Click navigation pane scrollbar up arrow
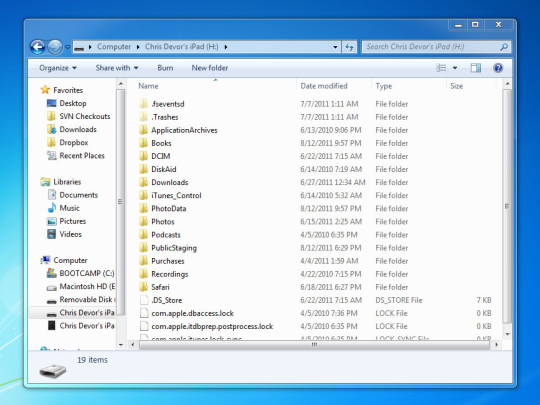The width and height of the screenshot is (540, 405). pos(121,84)
